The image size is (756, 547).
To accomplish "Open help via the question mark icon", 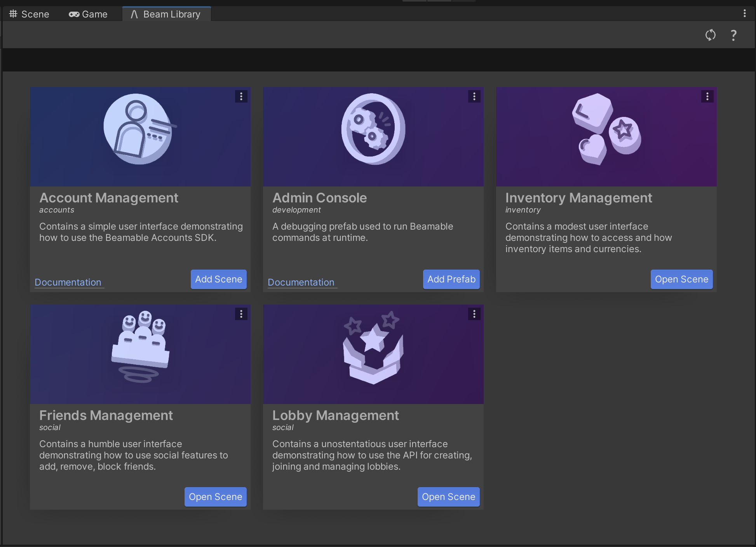I will (x=733, y=35).
